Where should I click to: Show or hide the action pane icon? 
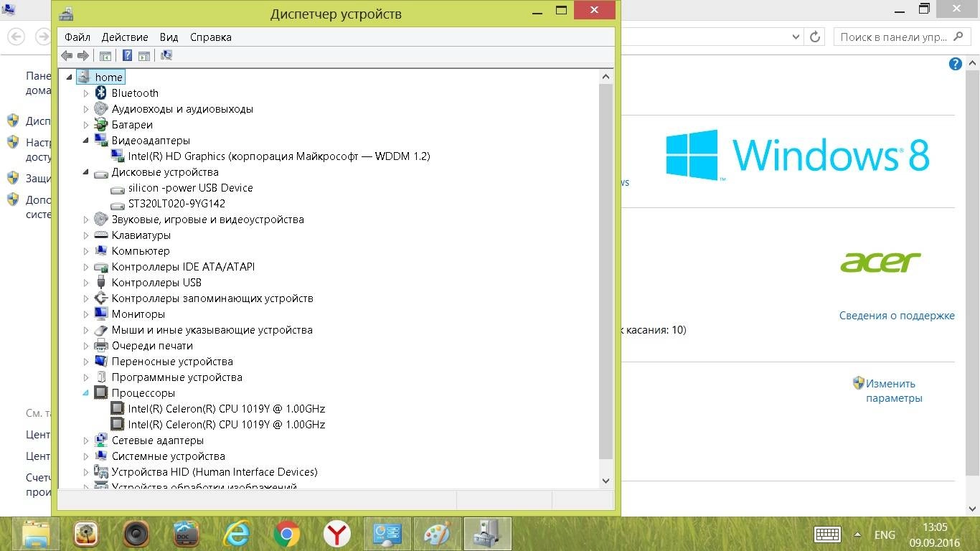pyautogui.click(x=144, y=55)
